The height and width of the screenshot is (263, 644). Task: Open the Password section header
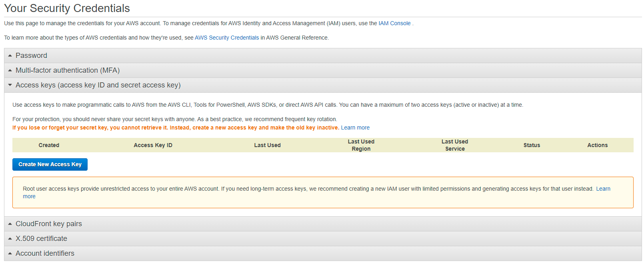coord(323,56)
